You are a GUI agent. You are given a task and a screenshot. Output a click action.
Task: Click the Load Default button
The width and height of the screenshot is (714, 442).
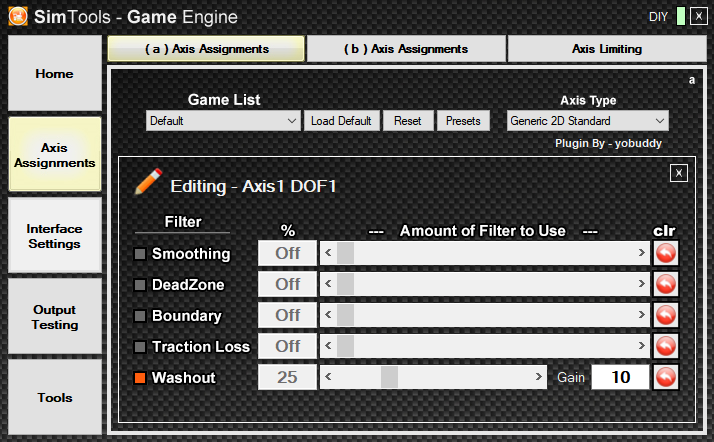[x=342, y=121]
